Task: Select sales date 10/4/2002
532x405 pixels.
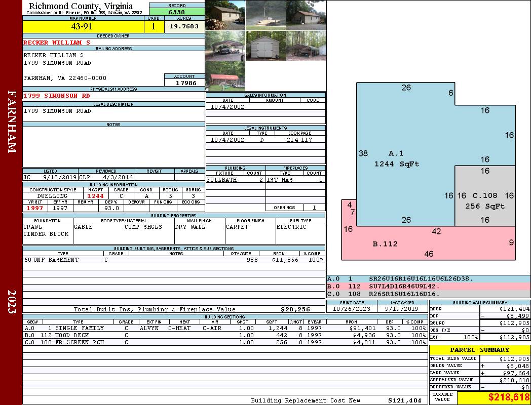Action: pyautogui.click(x=227, y=107)
